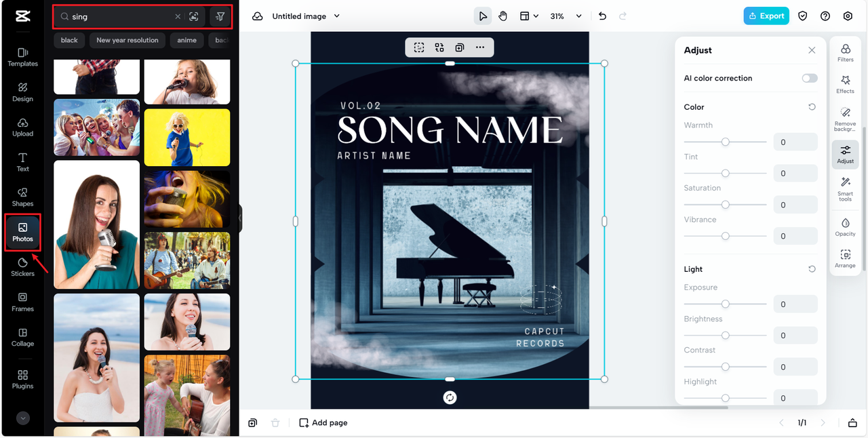868x438 pixels.
Task: Redo the last action
Action: point(623,16)
